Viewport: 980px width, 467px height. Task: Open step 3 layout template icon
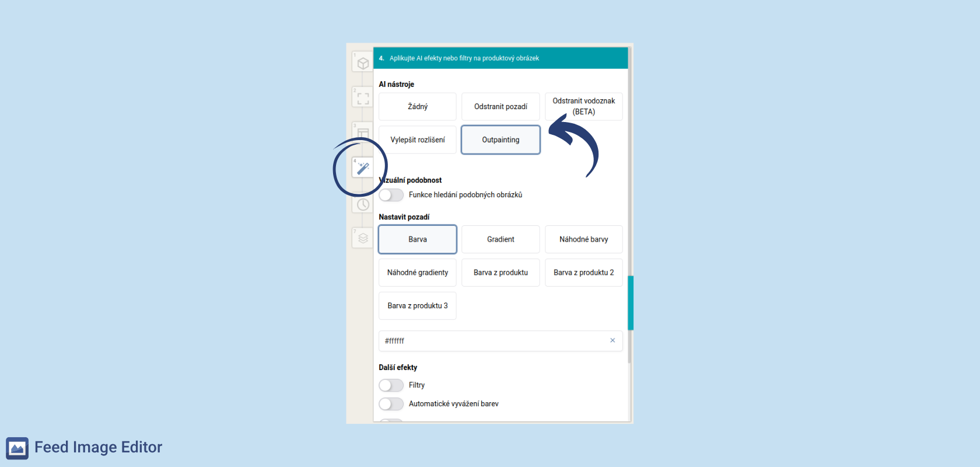click(x=363, y=133)
